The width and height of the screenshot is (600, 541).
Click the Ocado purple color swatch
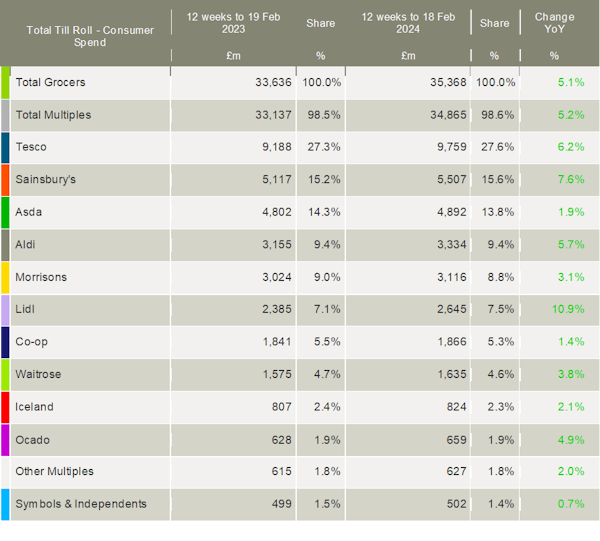[x=5, y=440]
